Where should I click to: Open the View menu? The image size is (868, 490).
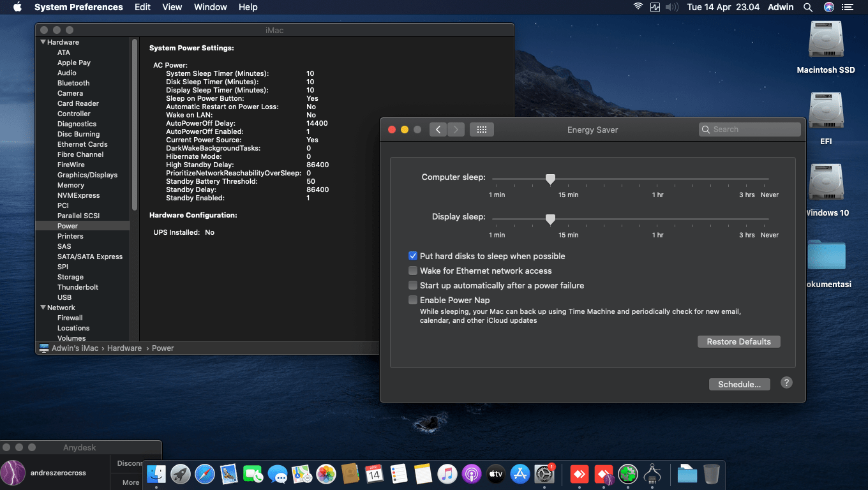(172, 7)
